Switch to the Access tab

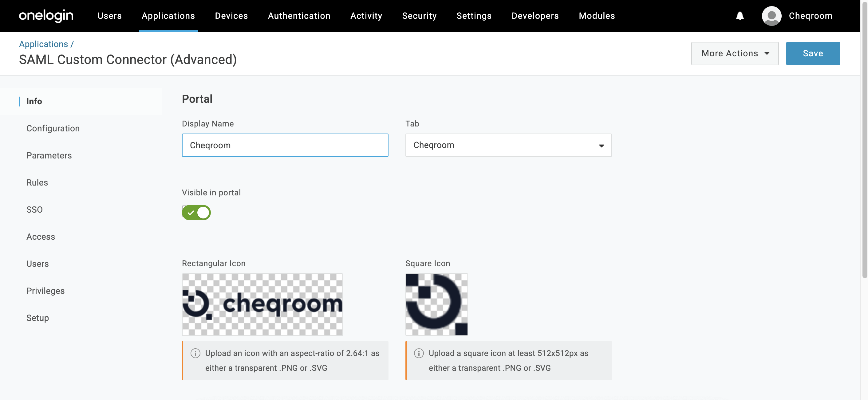(x=41, y=237)
